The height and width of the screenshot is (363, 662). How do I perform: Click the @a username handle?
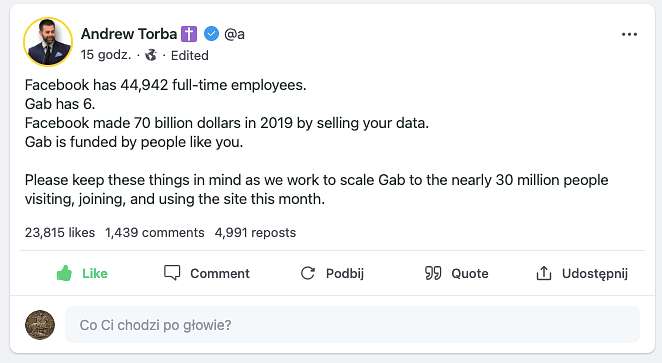point(234,34)
